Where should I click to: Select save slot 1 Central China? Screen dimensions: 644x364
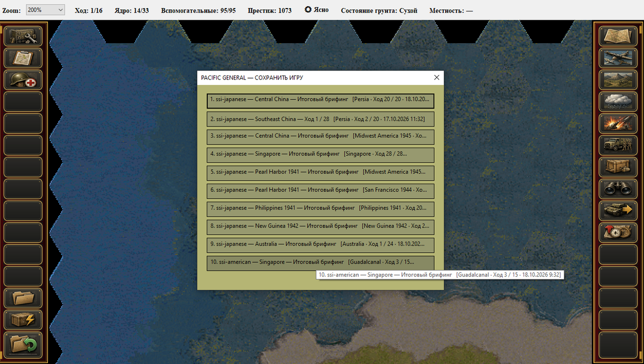coord(320,101)
